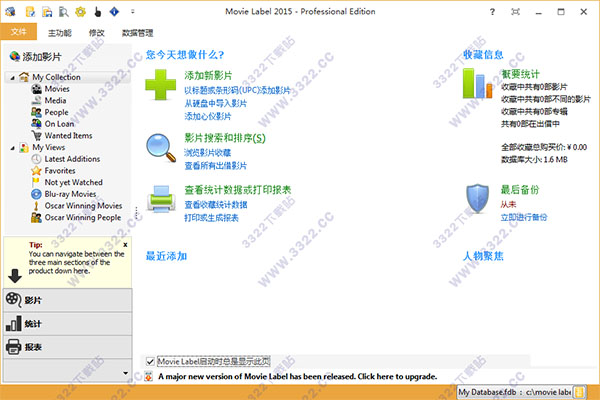Screen dimensions: 600x400
Task: Toggle the Movie Label启动时总是显示此页 checkbox
Action: click(x=150, y=361)
